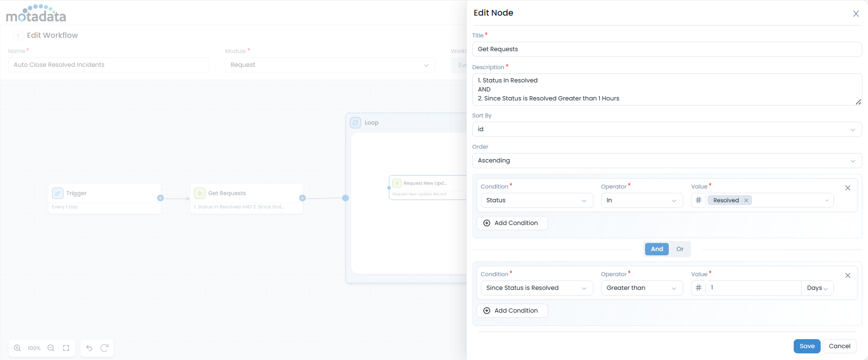This screenshot has width=868, height=360.
Task: Click the Title field containing Get Requests
Action: (x=666, y=49)
